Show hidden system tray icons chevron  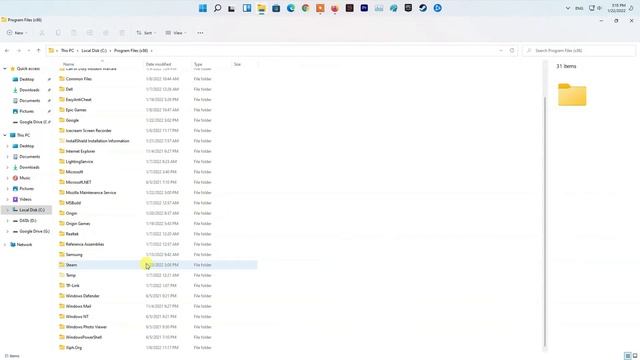(568, 8)
